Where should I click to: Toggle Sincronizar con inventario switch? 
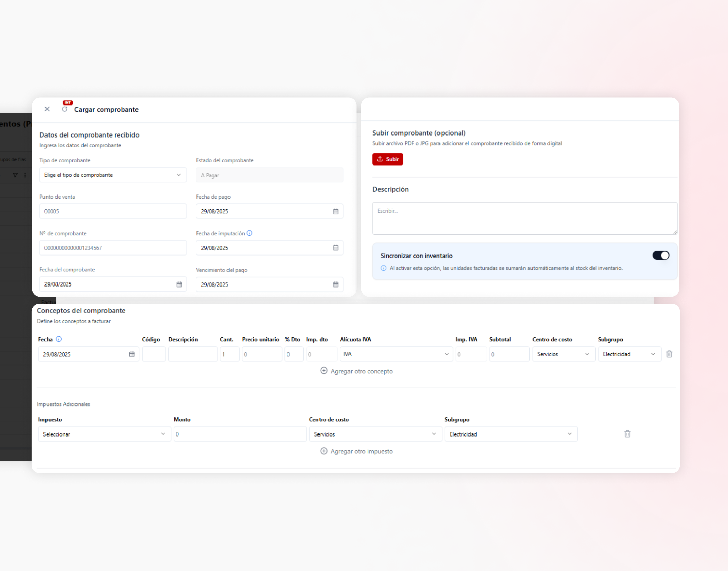point(660,256)
